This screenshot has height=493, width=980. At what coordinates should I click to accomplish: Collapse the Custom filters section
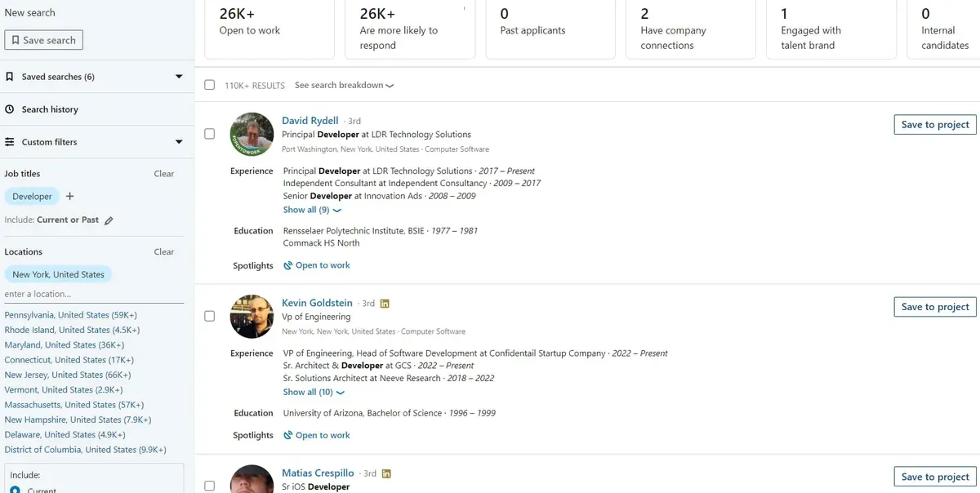[x=179, y=141]
